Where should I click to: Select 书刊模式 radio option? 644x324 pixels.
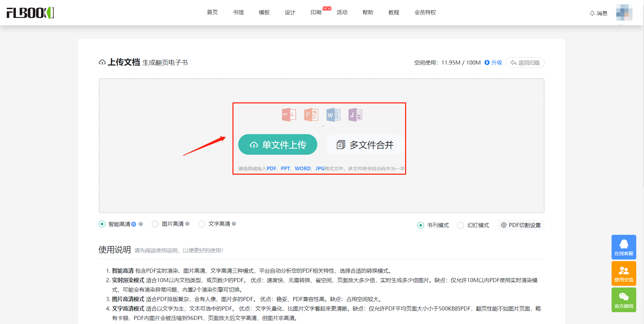click(421, 225)
